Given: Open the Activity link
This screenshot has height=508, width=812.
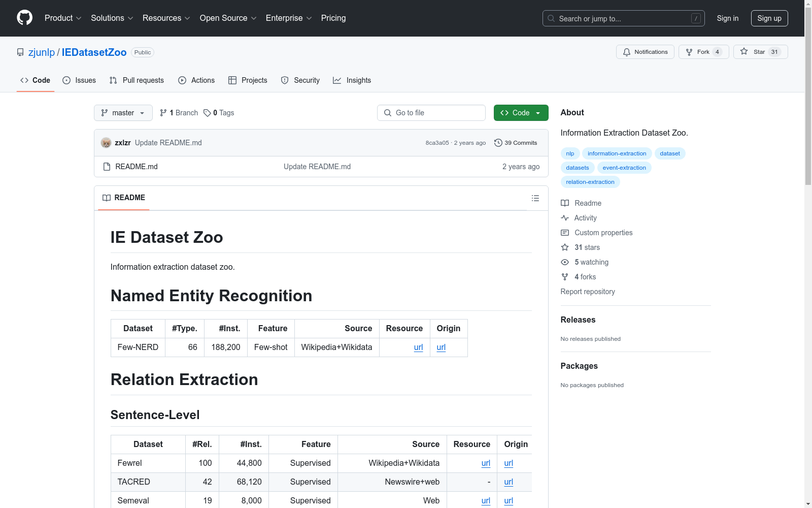Looking at the screenshot, I should click(579, 218).
